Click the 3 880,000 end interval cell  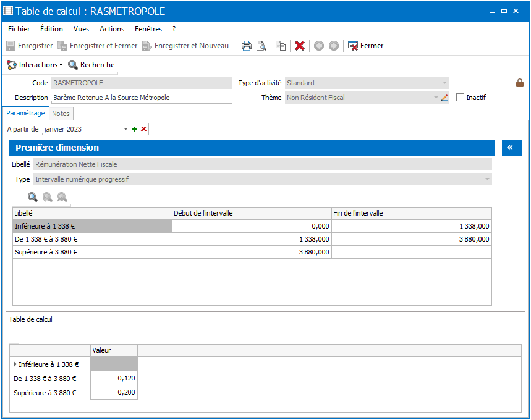412,239
